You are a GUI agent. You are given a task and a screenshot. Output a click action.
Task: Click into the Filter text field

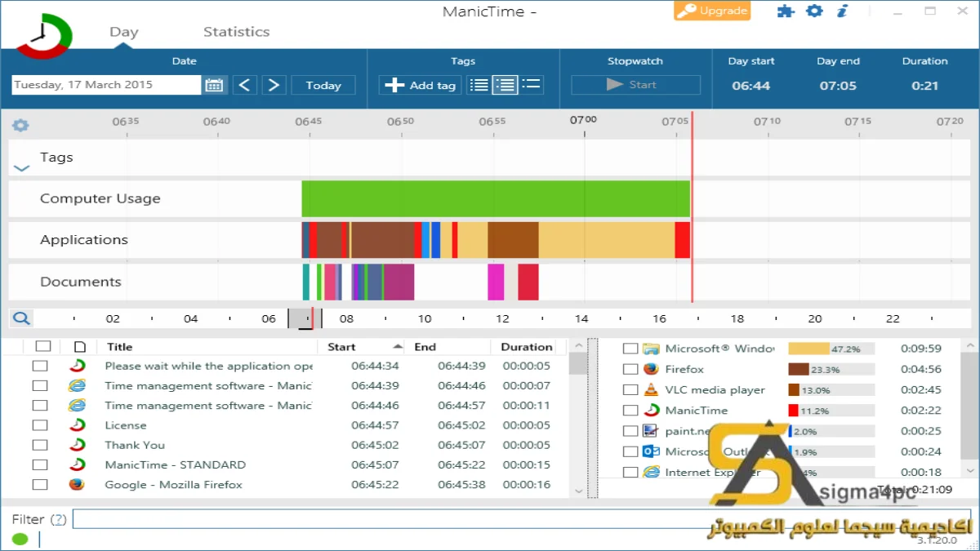tap(521, 519)
